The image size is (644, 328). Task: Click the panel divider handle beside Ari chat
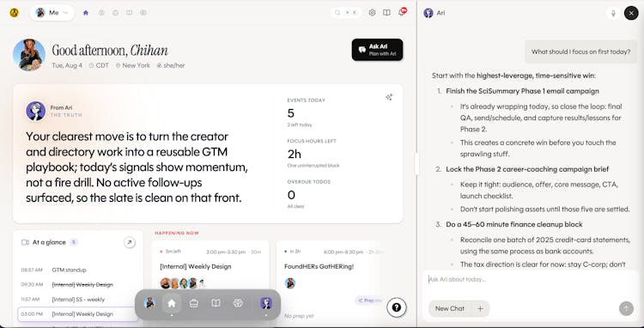pos(416,164)
